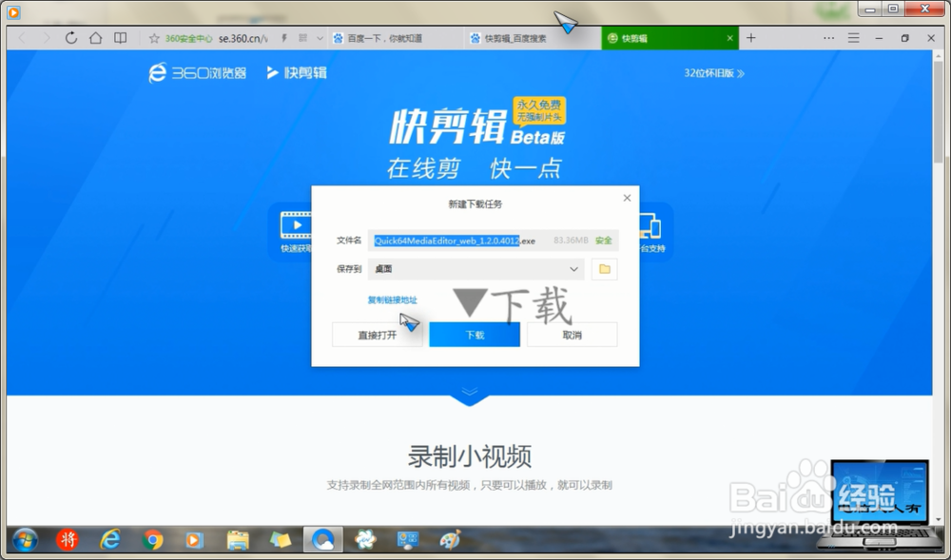Viewport: 951px width, 560px height.
Task: Expand the 保存到 桌面 dropdown
Action: coord(476,269)
